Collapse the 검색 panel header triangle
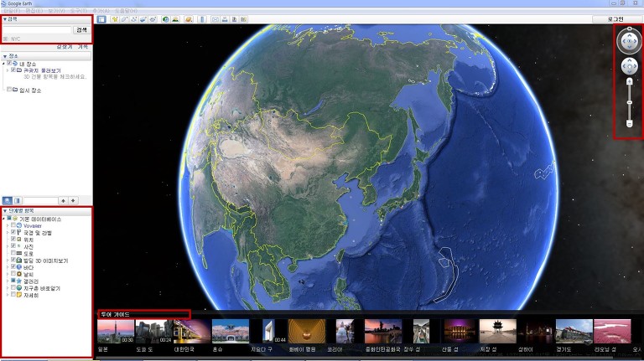The height and width of the screenshot is (361, 644). [5, 19]
